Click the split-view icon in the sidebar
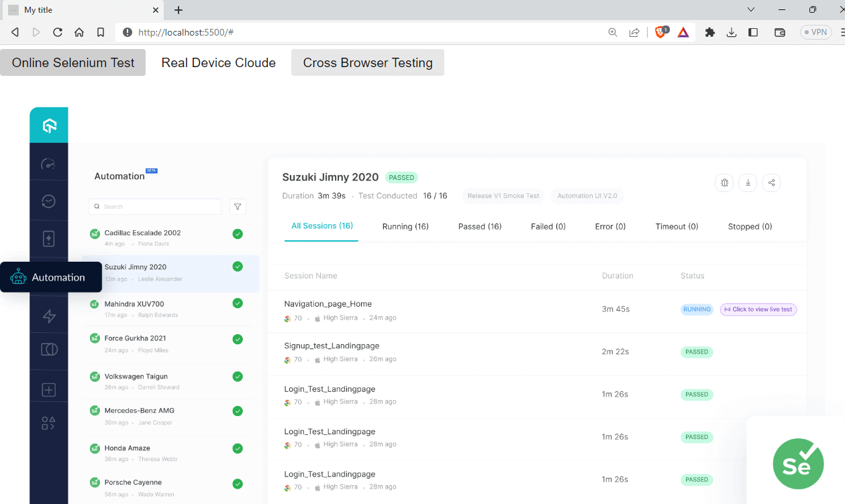The height and width of the screenshot is (504, 845). click(x=48, y=349)
